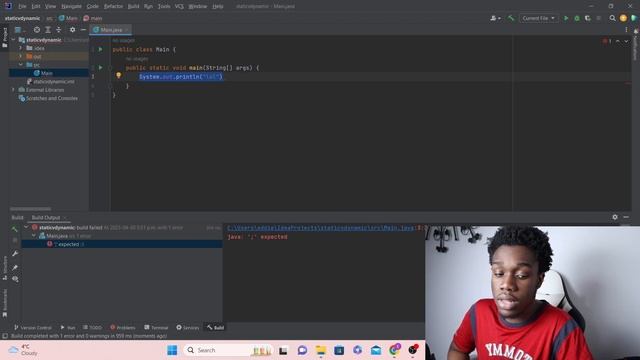The height and width of the screenshot is (360, 640).
Task: Go to previous highlighted error arrow
Action: (x=618, y=41)
